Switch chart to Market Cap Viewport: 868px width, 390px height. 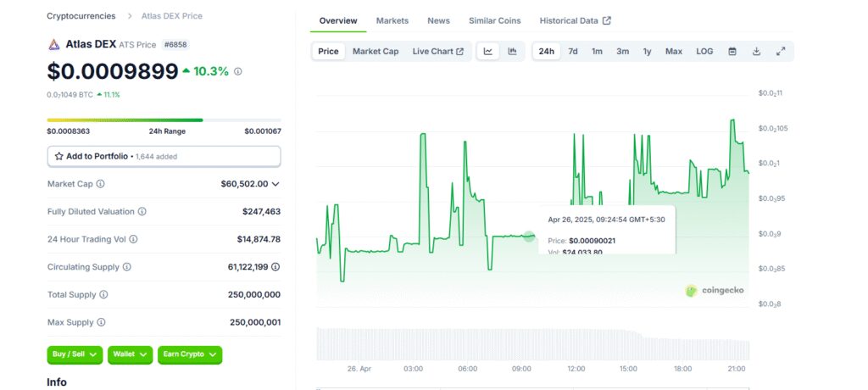pyautogui.click(x=376, y=52)
